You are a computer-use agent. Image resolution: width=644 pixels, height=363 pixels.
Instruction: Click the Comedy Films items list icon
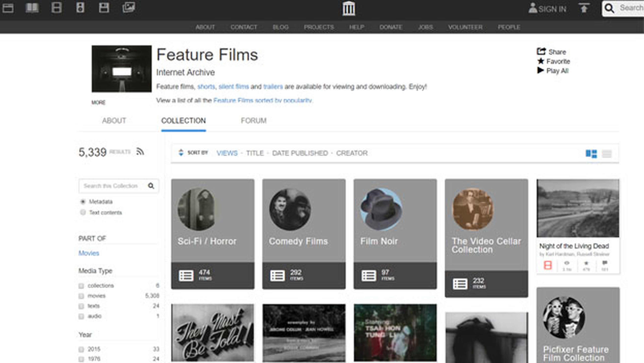point(277,276)
